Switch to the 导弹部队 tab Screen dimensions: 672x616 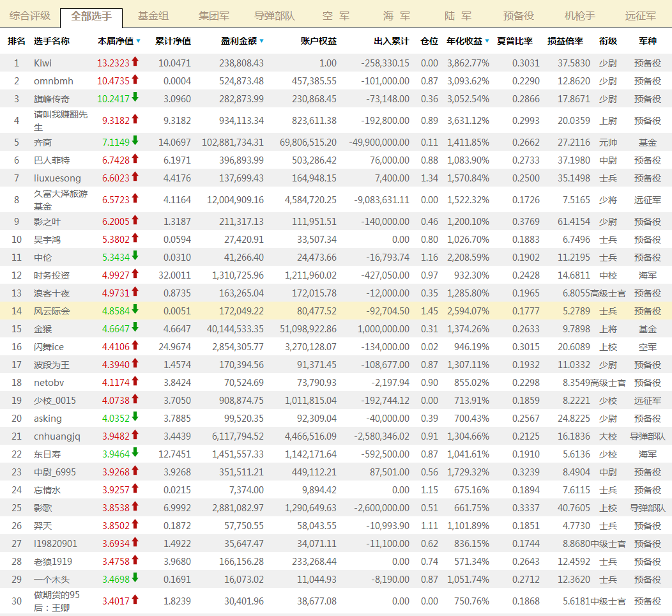pos(275,16)
